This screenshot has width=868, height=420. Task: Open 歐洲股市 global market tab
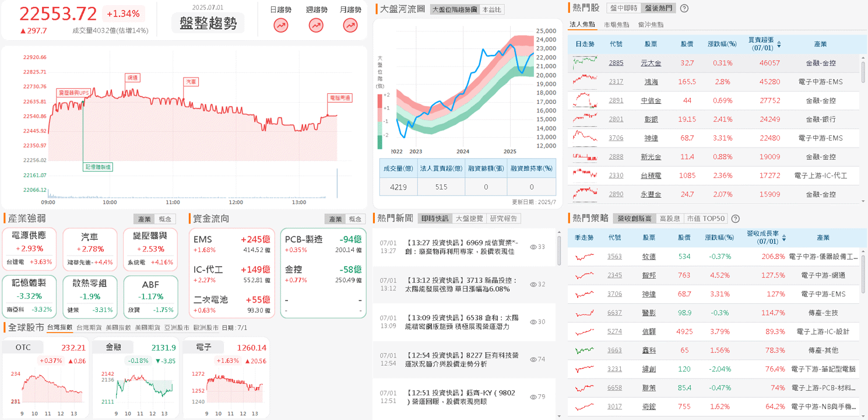tap(206, 328)
